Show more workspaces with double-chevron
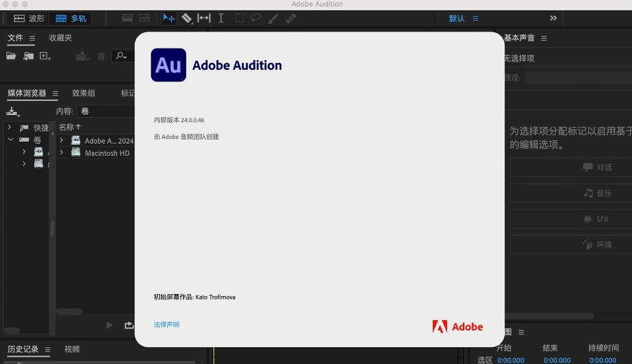This screenshot has height=364, width=632. [x=553, y=18]
